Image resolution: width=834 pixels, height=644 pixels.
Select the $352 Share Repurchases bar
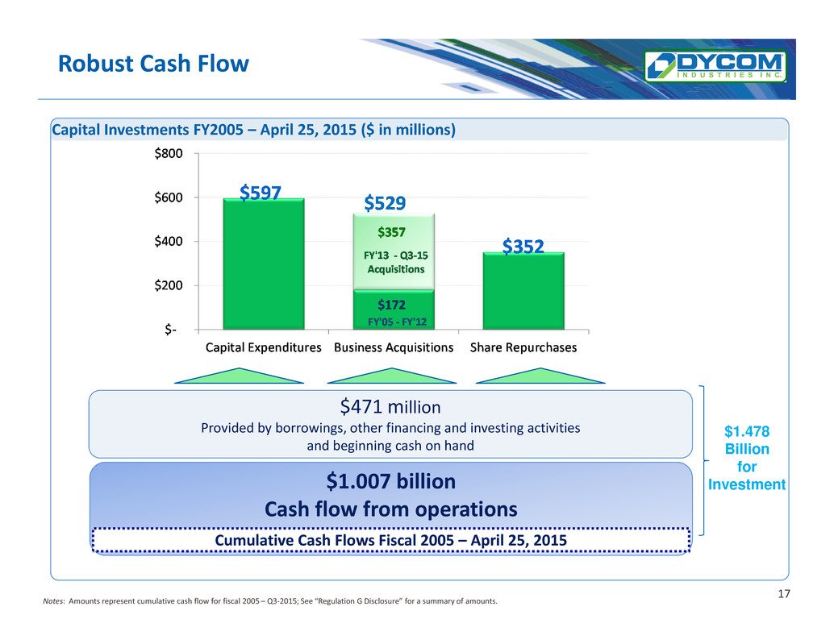pyautogui.click(x=523, y=291)
